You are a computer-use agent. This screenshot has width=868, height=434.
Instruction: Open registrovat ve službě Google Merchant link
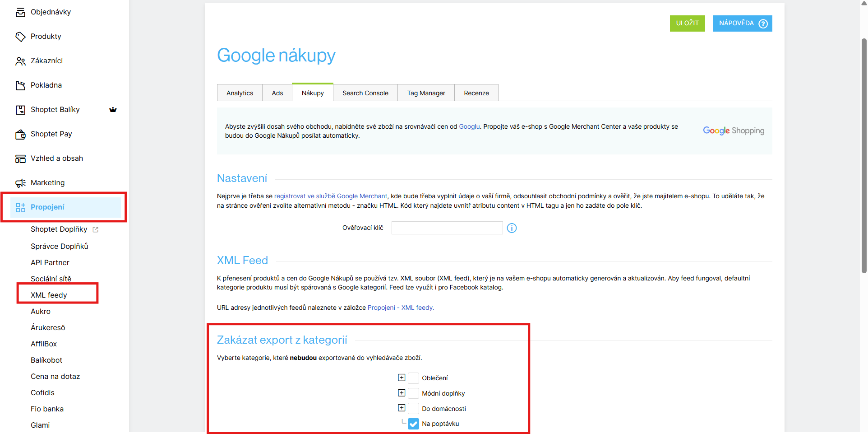[x=331, y=196]
